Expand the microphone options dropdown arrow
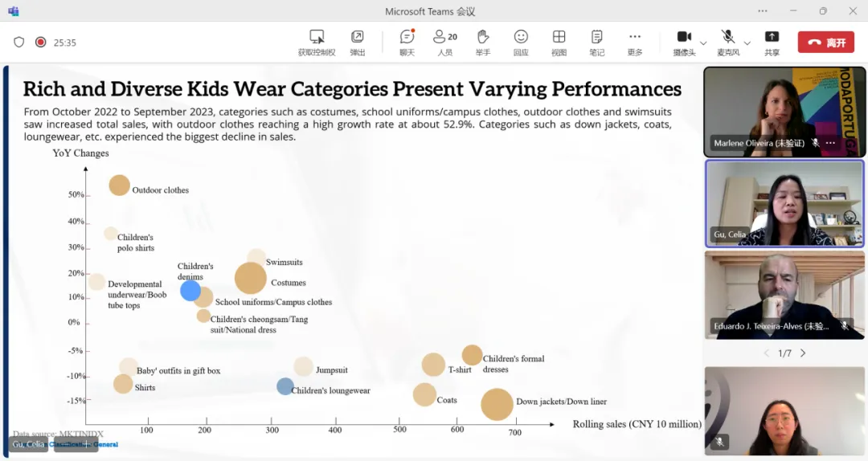The image size is (868, 461). [747, 43]
